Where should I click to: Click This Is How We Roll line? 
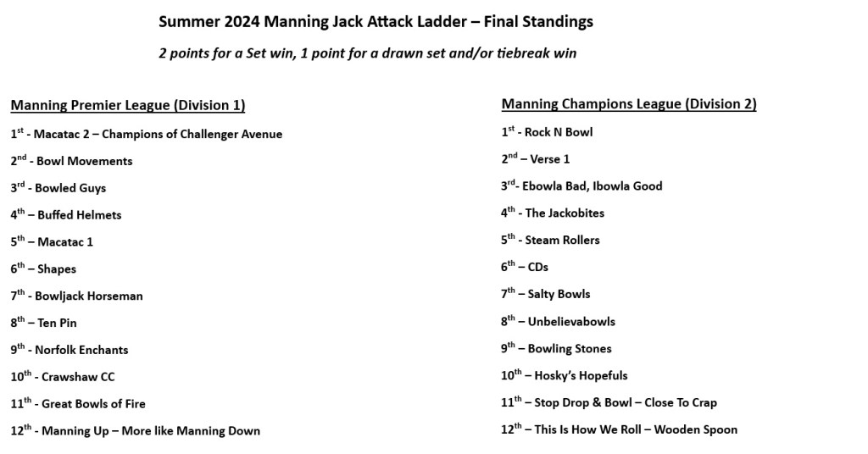pos(620,429)
